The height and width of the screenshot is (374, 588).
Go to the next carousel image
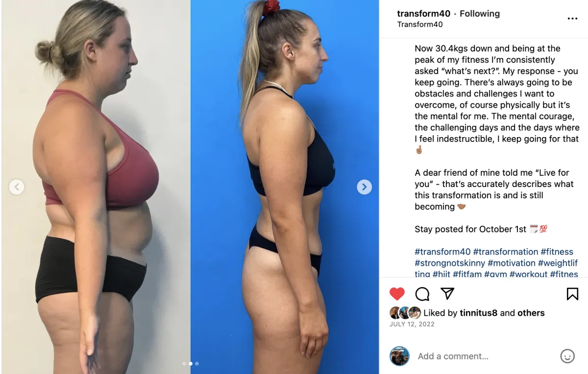click(x=364, y=187)
